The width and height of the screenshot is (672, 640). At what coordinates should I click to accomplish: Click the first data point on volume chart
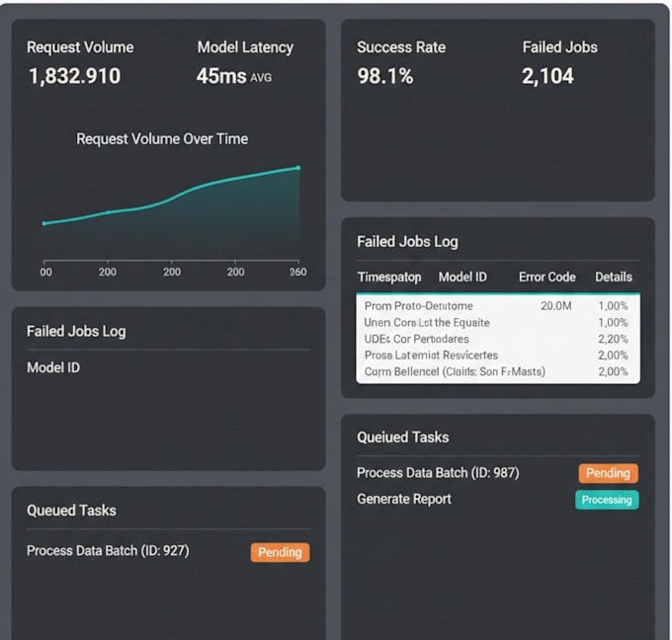tap(44, 223)
